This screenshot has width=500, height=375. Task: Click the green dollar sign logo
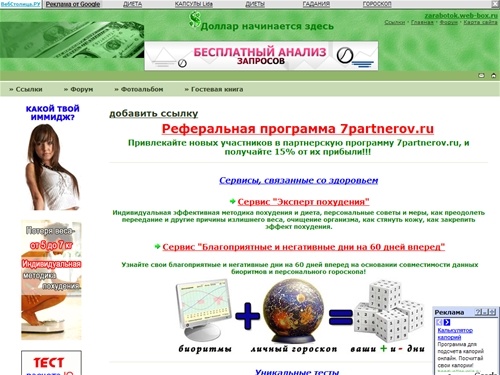click(195, 20)
